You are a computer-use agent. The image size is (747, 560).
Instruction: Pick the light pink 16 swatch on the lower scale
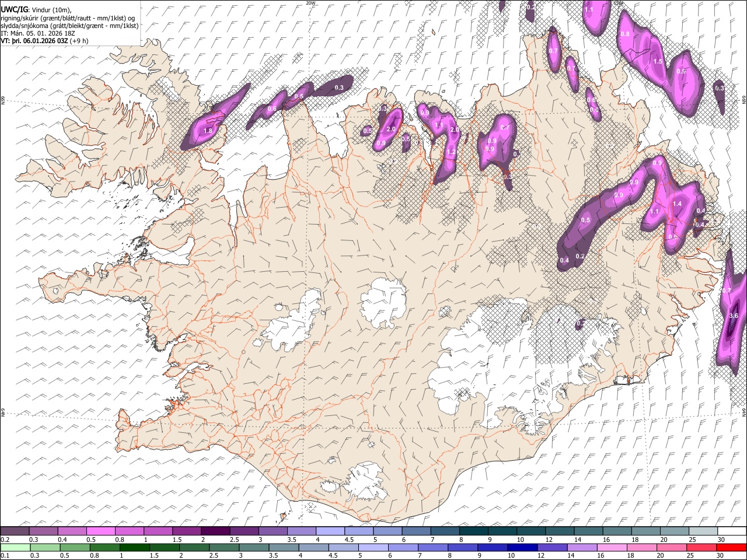(611, 547)
